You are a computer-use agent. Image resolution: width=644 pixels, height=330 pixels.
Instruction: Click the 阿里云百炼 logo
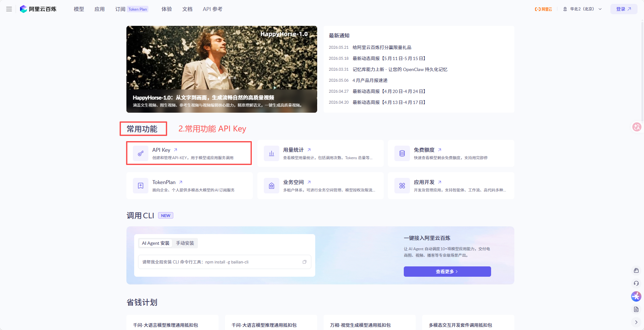38,9
